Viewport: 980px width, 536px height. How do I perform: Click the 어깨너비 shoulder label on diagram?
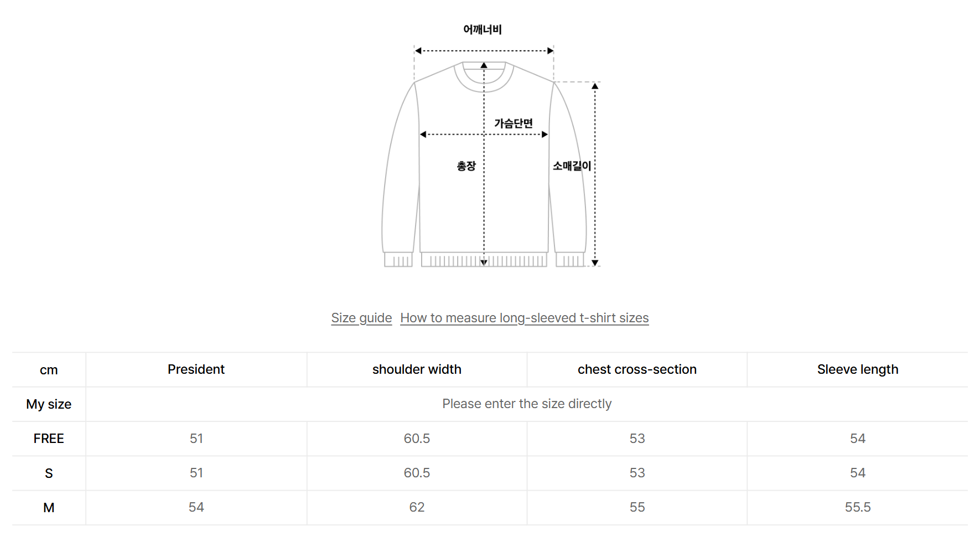coord(483,29)
